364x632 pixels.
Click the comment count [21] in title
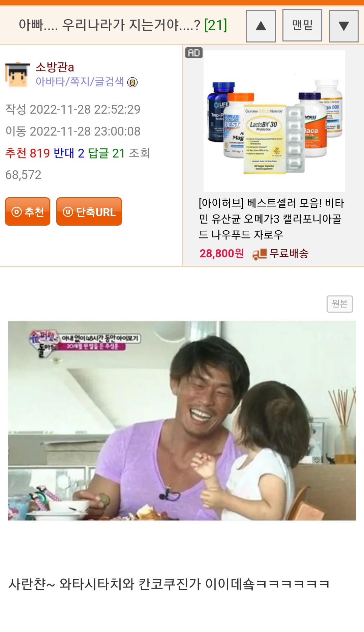tap(216, 25)
